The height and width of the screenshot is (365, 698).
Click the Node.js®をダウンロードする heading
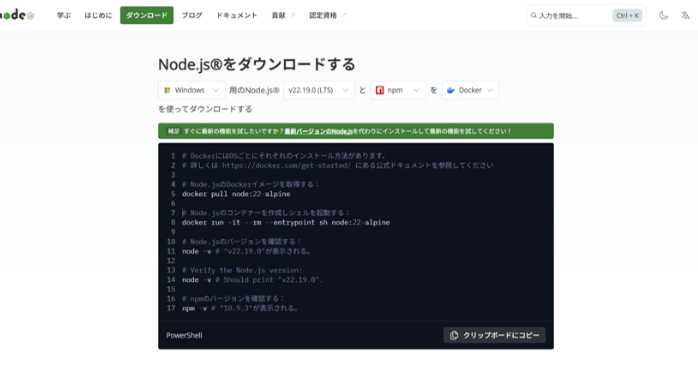[x=257, y=65]
